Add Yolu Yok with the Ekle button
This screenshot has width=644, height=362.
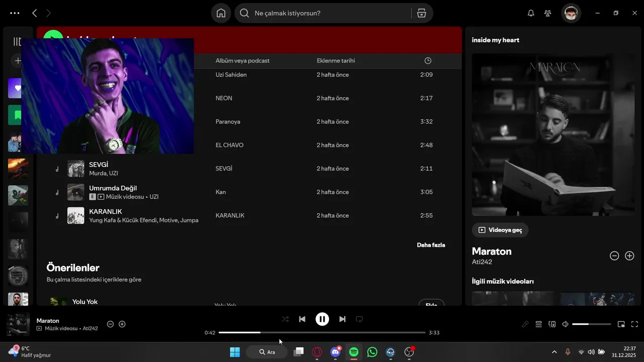tap(431, 304)
